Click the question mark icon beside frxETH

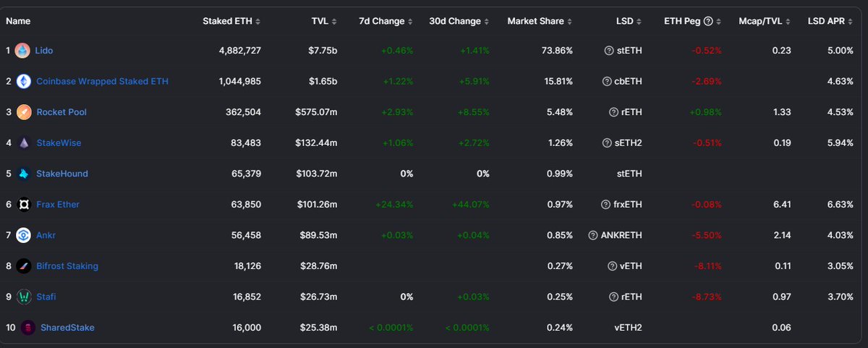click(606, 204)
